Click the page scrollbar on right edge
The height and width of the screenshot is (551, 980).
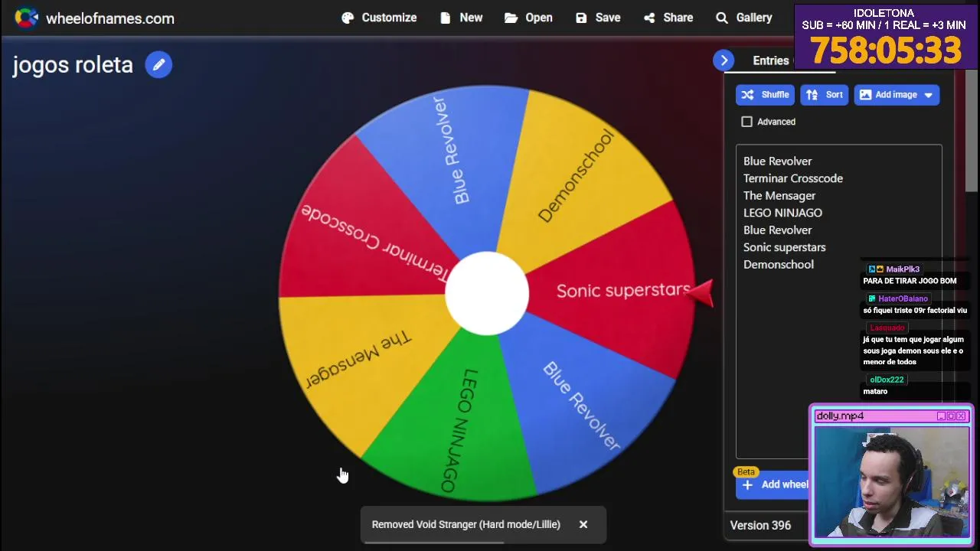point(972,130)
